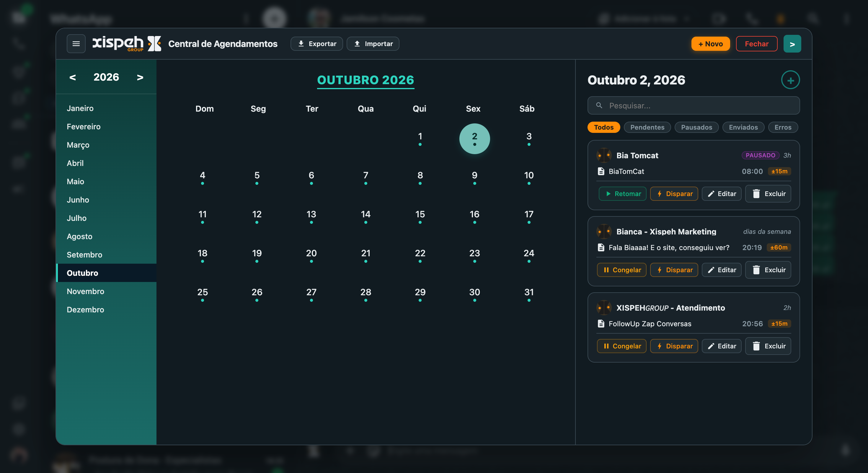
Task: Select the Todos filter
Action: (x=603, y=127)
